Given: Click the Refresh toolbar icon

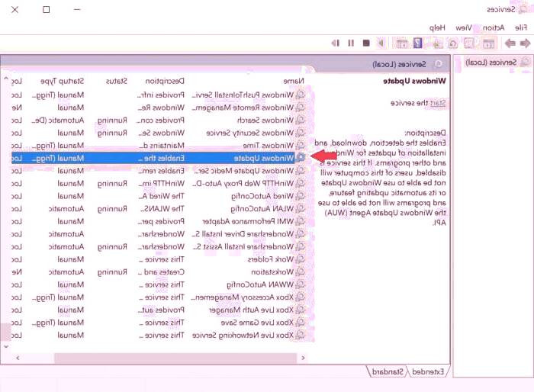Looking at the screenshot, I should pos(453,43).
